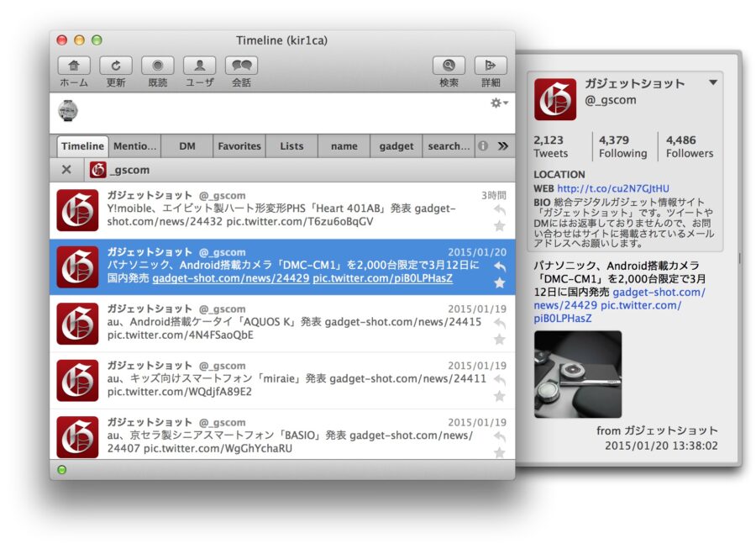Favorite the miraie tweet
This screenshot has width=756, height=549.
coord(500,397)
